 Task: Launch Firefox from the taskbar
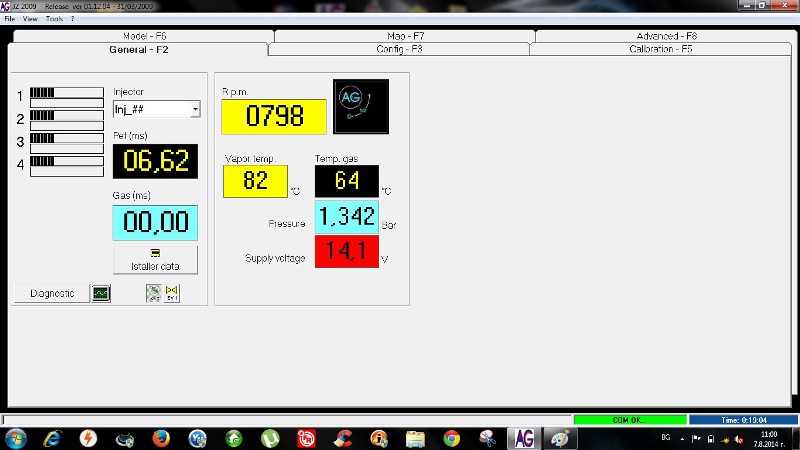[161, 438]
